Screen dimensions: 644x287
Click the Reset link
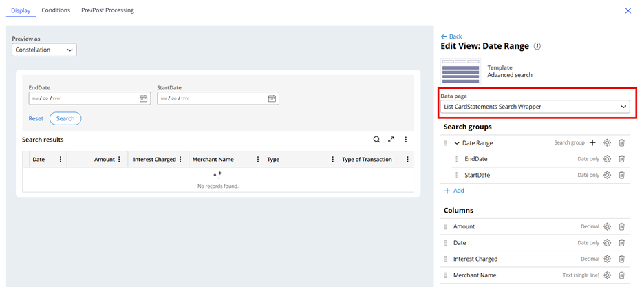(x=36, y=118)
